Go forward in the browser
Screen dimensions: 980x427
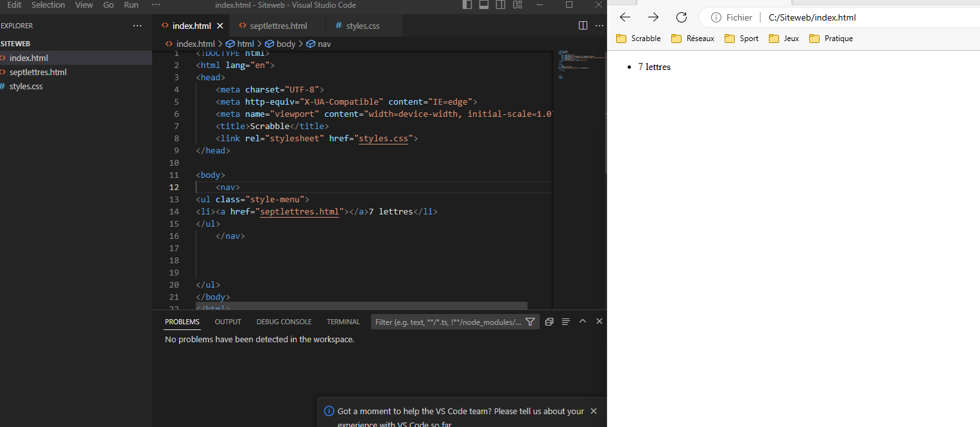[x=653, y=17]
